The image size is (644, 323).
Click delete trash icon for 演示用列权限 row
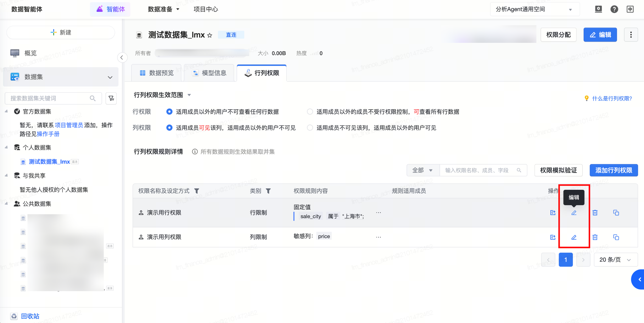(x=595, y=237)
